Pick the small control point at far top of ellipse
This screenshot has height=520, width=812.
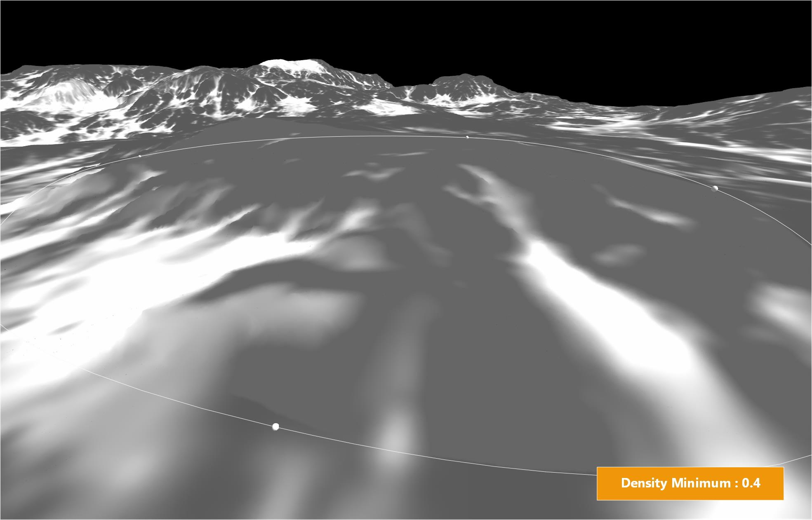(x=467, y=137)
